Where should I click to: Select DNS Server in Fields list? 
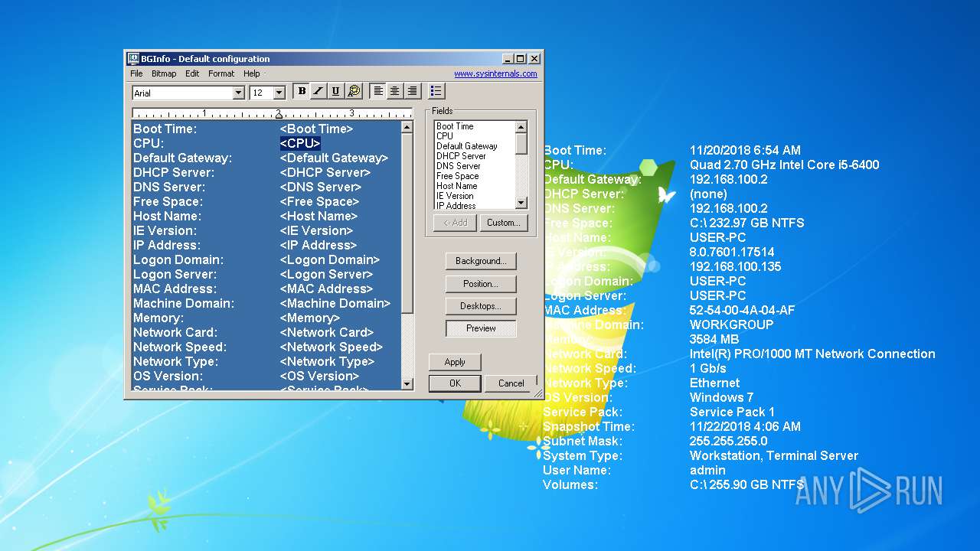point(459,166)
